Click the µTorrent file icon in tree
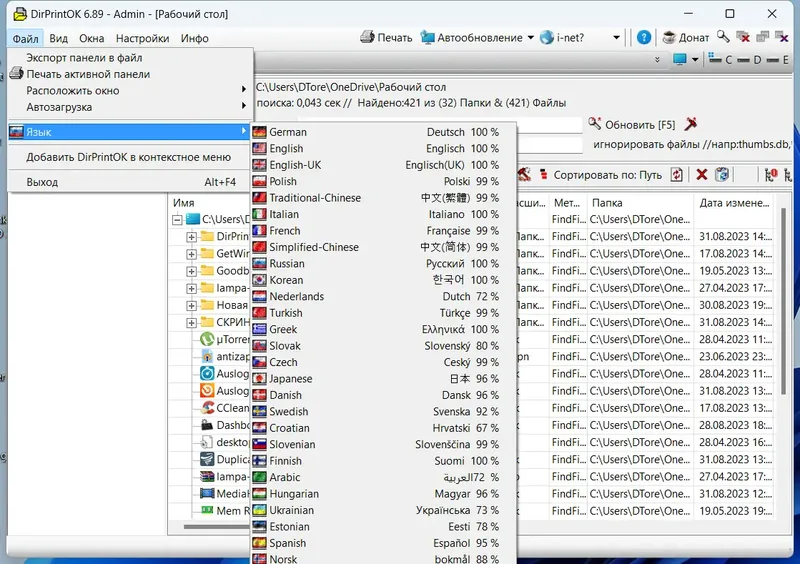 [207, 339]
